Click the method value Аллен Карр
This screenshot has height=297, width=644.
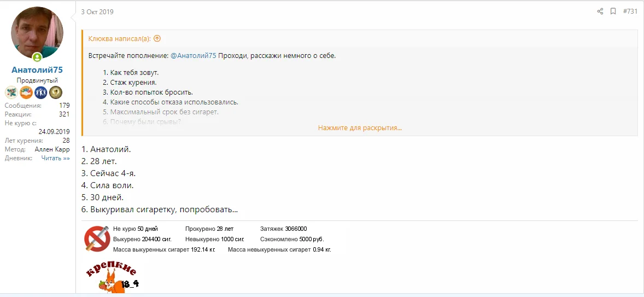pos(52,149)
